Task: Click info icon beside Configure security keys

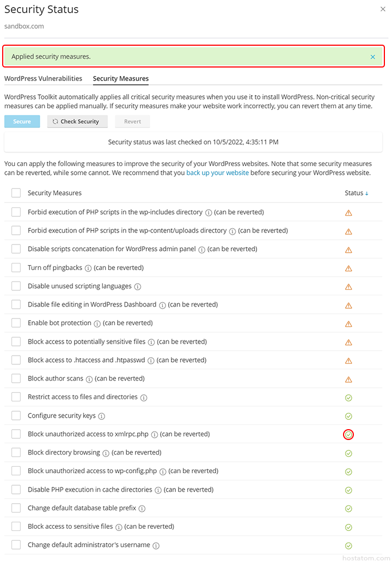Action: point(101,416)
